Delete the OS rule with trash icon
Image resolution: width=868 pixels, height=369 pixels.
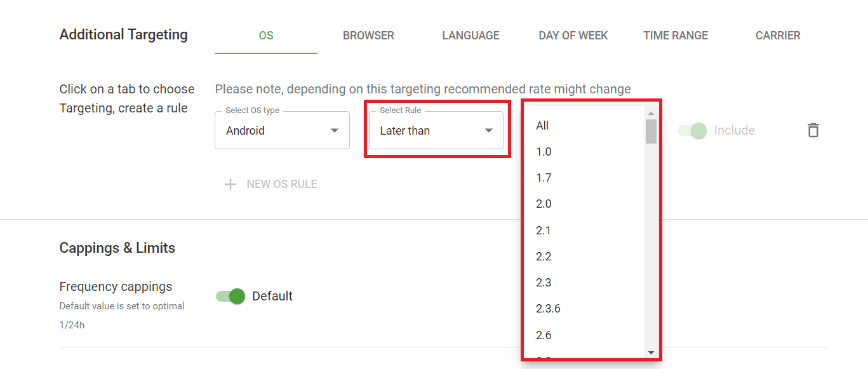[x=813, y=130]
